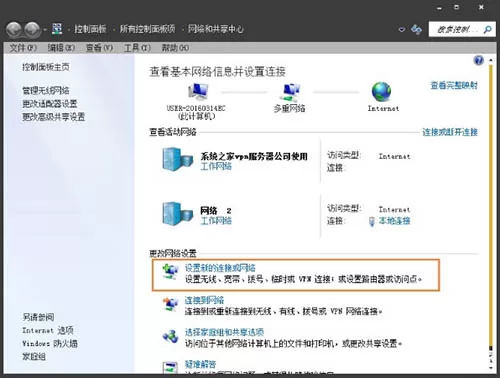Click the magnifier search icon
Screen dimensions: 500x378
[x=487, y=30]
